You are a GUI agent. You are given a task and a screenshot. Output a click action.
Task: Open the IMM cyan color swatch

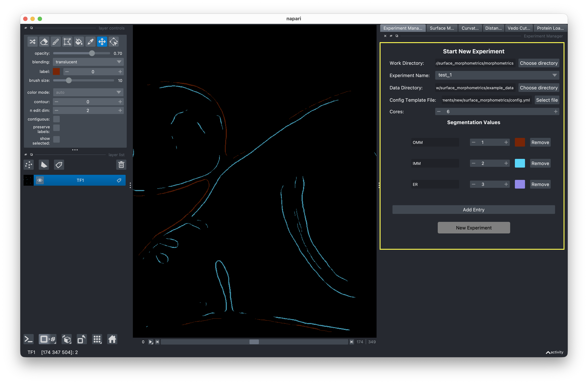click(520, 163)
